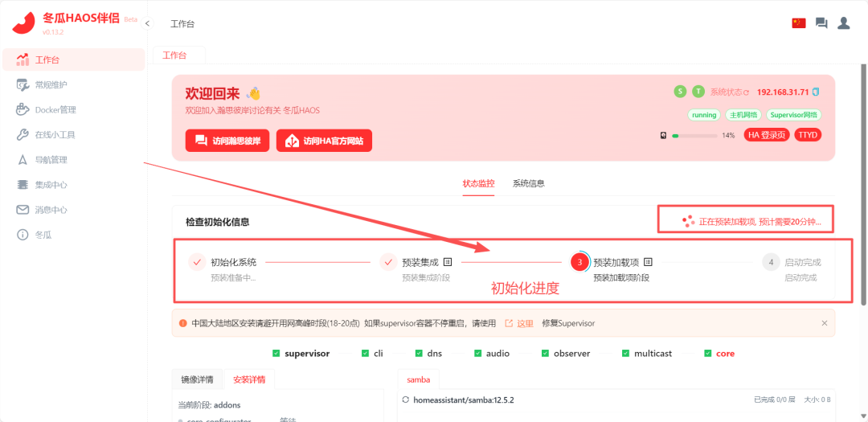Click the 访问瀚思彼岸 button

point(227,141)
